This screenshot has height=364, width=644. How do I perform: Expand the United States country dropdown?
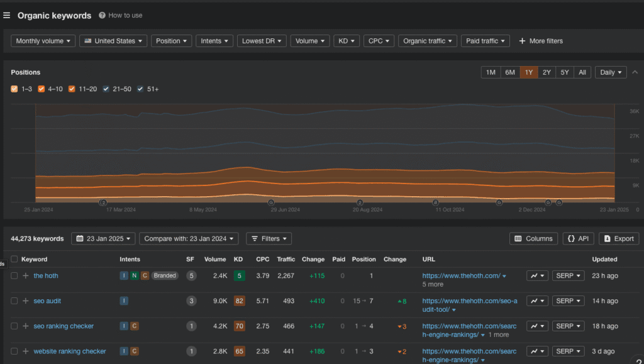[x=113, y=41]
